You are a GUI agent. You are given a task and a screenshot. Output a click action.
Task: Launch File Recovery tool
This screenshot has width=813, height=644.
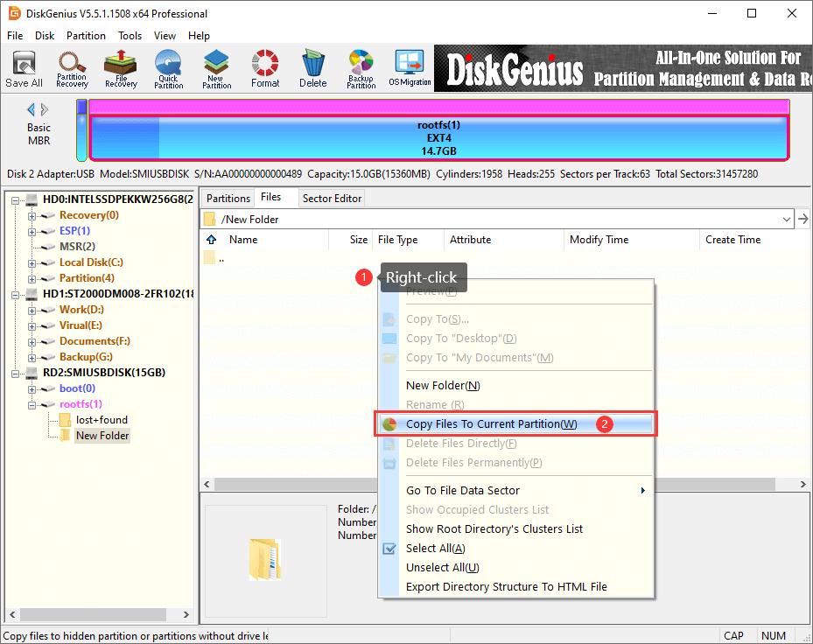pos(121,69)
